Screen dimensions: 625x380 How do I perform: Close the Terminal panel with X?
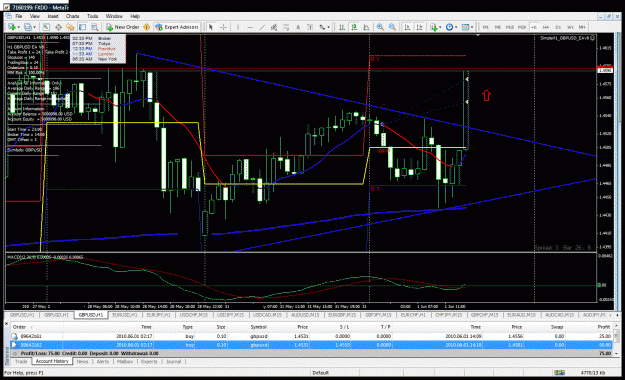[6, 323]
